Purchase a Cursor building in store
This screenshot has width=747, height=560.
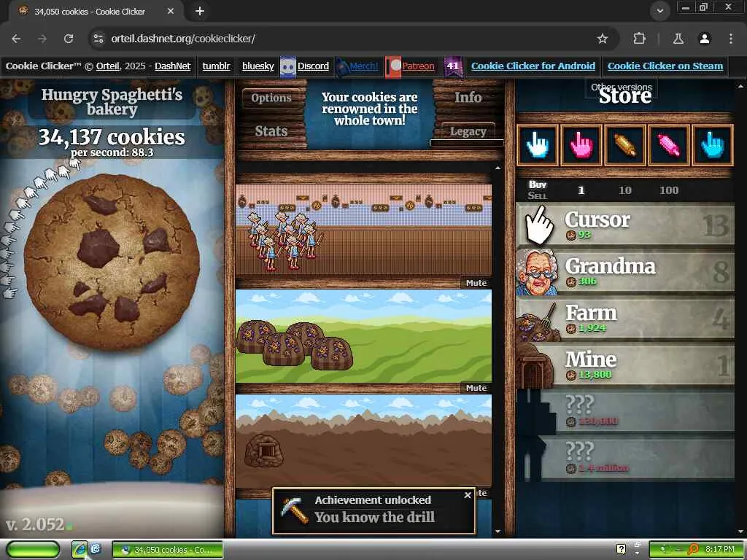(625, 225)
